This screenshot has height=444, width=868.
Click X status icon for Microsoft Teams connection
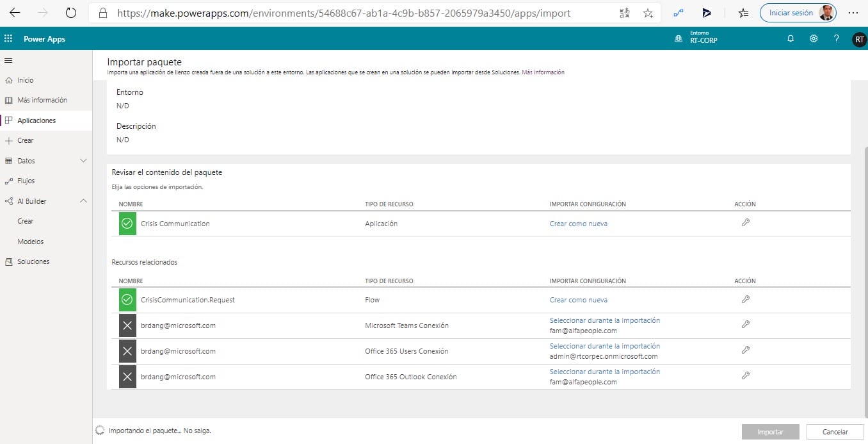[x=127, y=325]
